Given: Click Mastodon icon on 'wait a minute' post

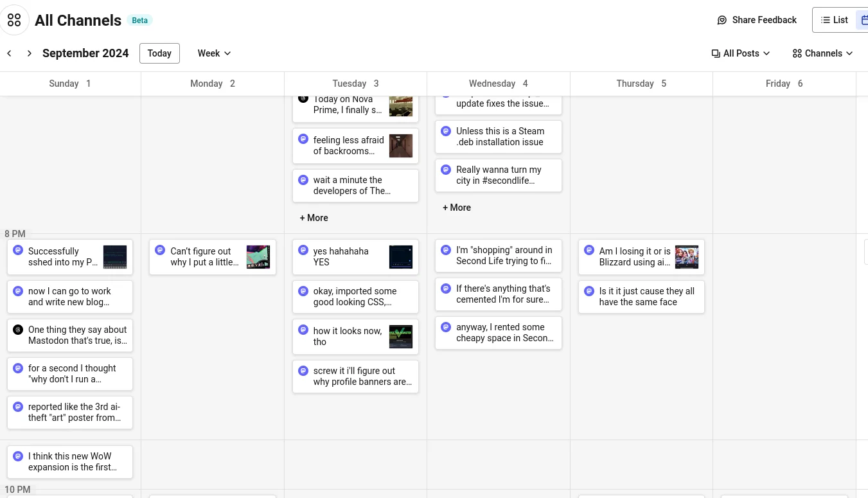Looking at the screenshot, I should 303,180.
